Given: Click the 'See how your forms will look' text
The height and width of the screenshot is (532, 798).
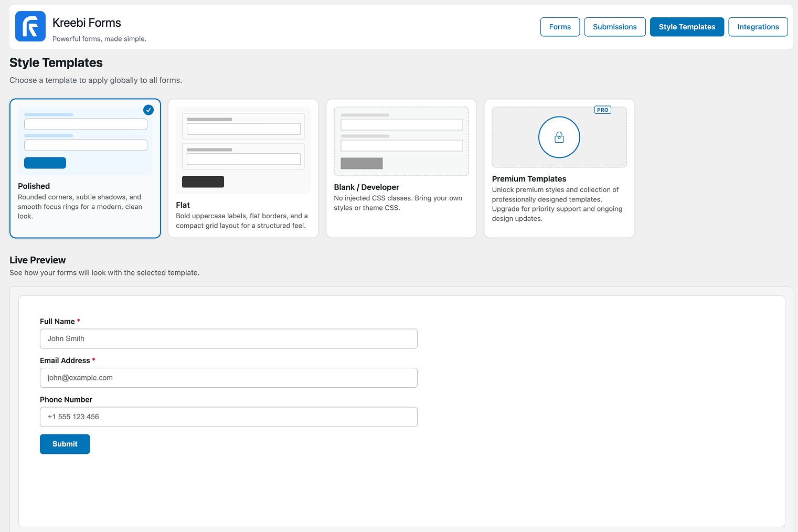Looking at the screenshot, I should [104, 273].
